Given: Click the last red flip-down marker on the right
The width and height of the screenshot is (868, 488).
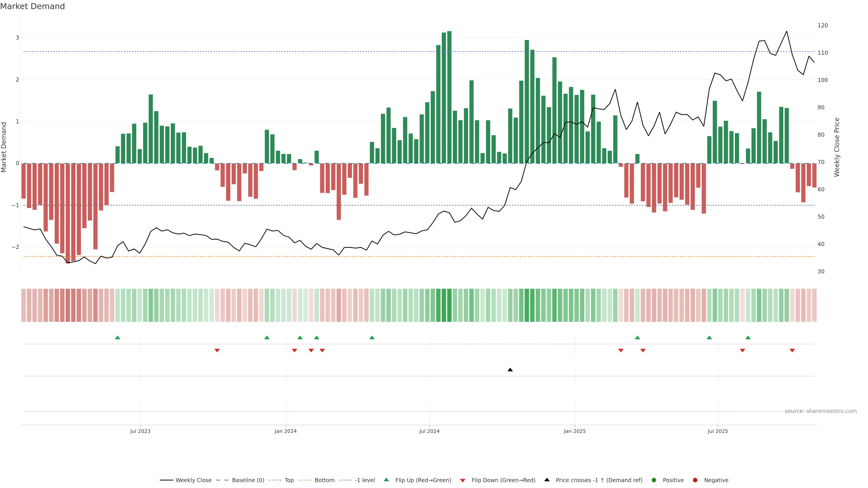Looking at the screenshot, I should 792,350.
